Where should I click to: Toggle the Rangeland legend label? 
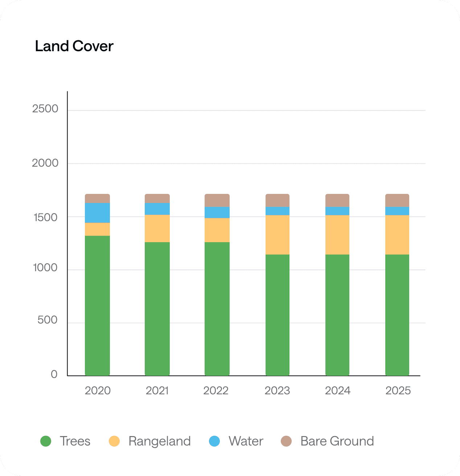click(x=160, y=441)
